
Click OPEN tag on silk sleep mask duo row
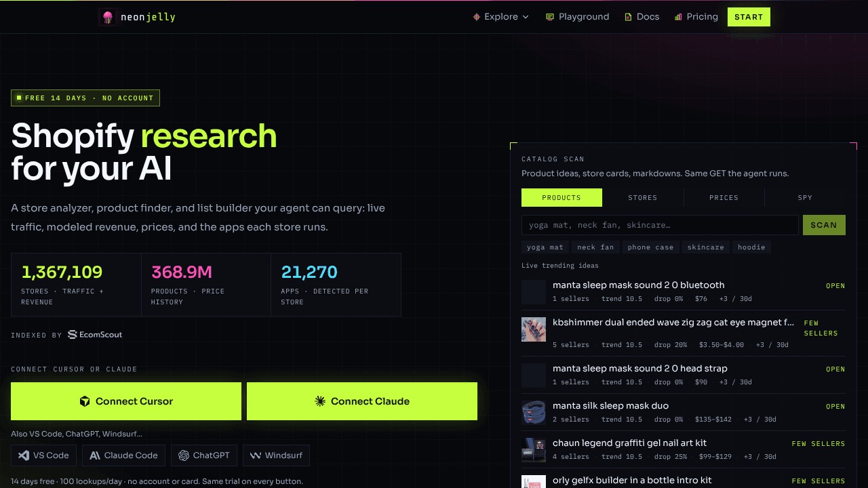coord(835,407)
